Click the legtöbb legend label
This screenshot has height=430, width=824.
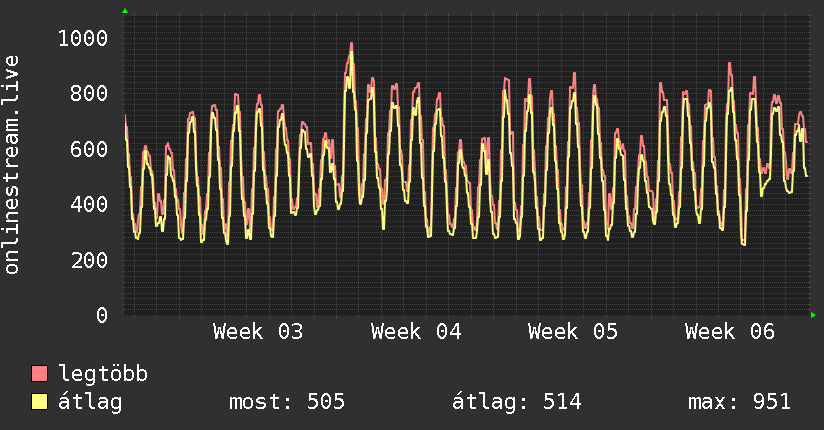point(103,373)
